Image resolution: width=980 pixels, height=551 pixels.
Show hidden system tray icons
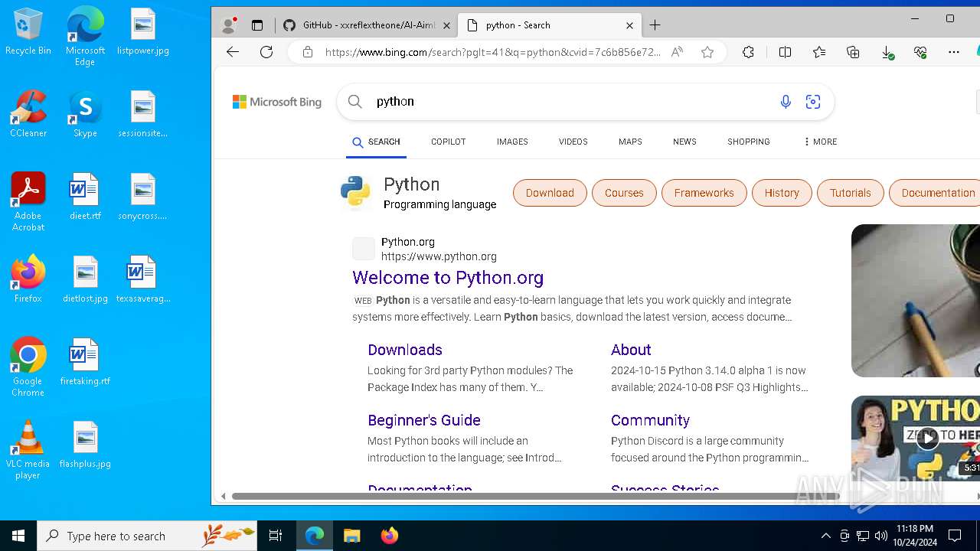tap(825, 536)
